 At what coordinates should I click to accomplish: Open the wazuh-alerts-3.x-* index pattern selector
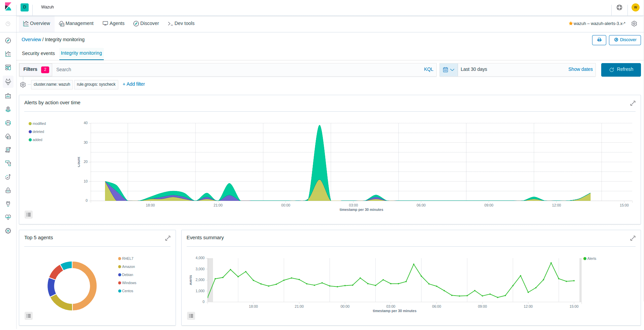[x=597, y=24]
